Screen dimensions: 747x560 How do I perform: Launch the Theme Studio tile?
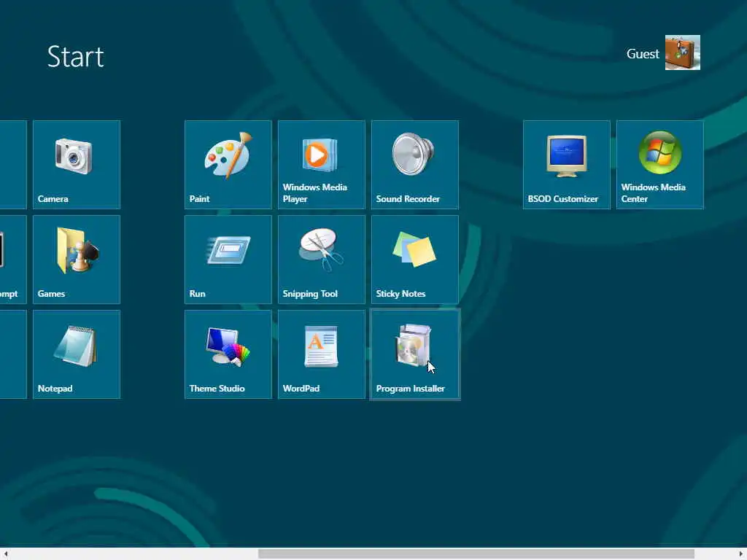click(x=228, y=354)
